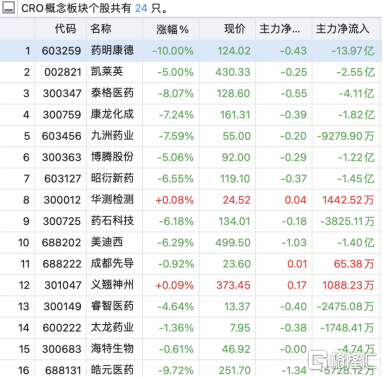Select the 药明康德 stock row
Image resolution: width=383 pixels, height=377 pixels.
tap(191, 51)
